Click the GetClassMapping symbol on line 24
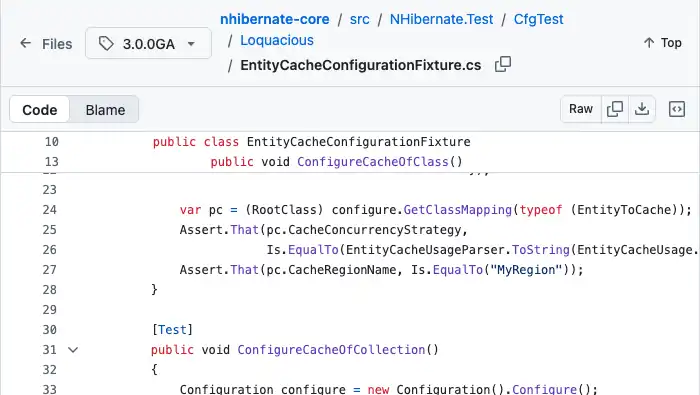This screenshot has height=395, width=700. point(458,210)
